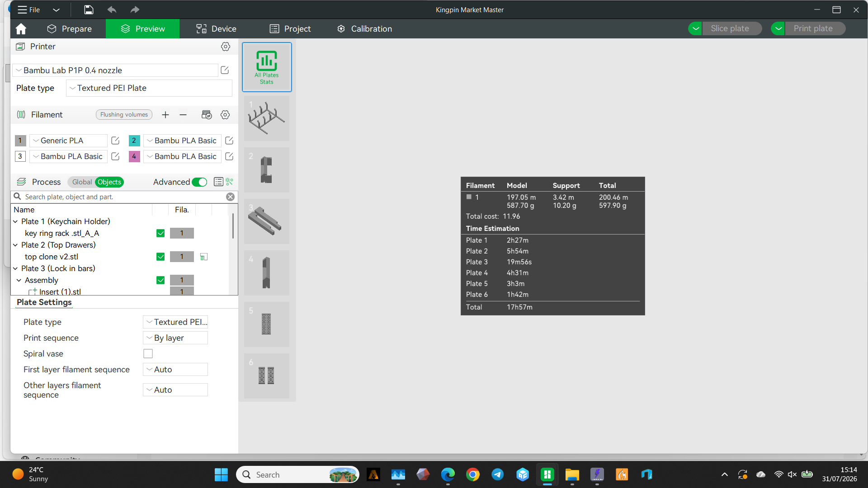Uncheck printable box for Assembly

coord(160,280)
